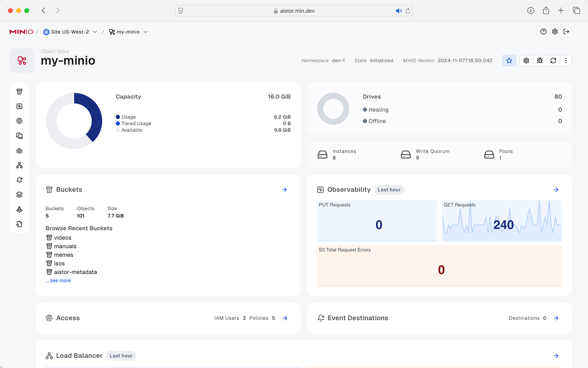Click the Write Quorum drive icon
588x368 pixels.
406,154
